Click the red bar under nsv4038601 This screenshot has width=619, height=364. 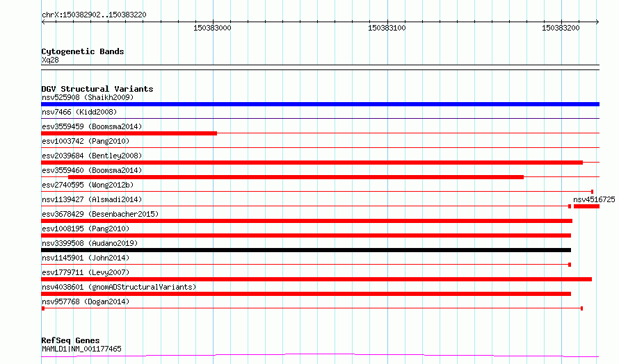tap(306, 294)
